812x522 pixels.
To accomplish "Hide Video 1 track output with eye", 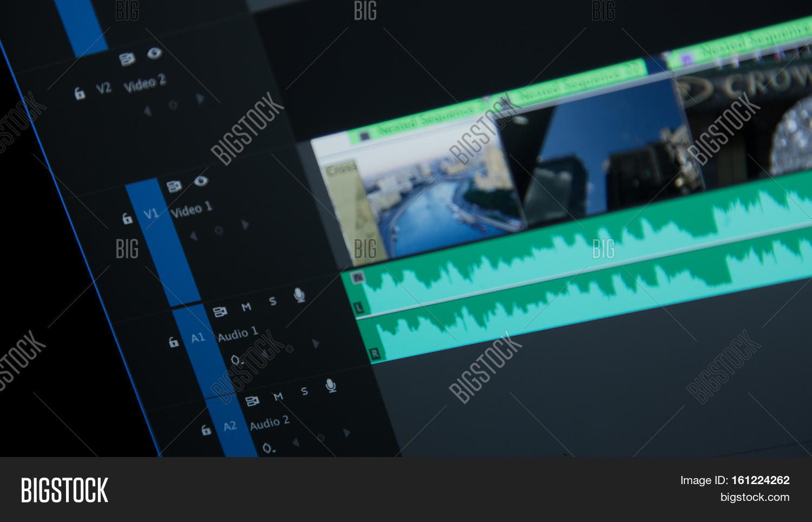I will 201,180.
